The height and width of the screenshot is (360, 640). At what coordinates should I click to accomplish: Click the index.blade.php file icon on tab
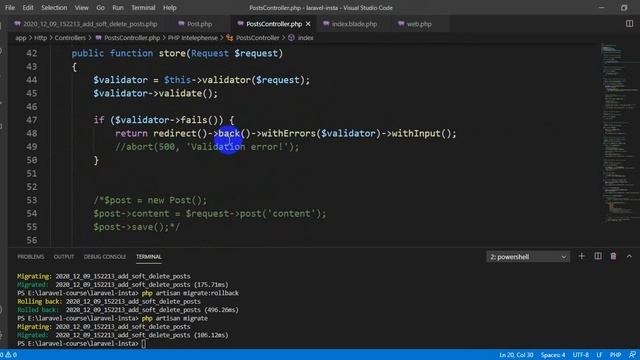click(x=326, y=24)
